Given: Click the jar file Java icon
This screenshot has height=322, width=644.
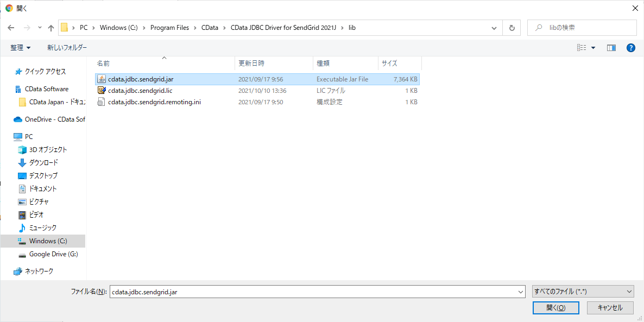Looking at the screenshot, I should pos(101,79).
